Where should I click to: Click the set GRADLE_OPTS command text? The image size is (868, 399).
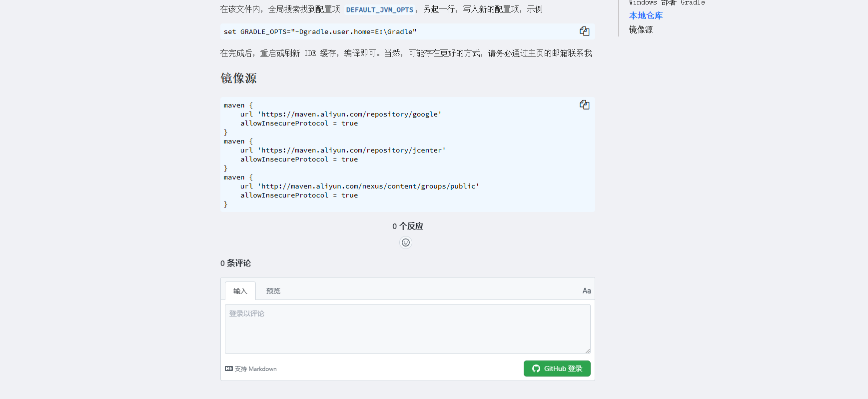coord(320,31)
